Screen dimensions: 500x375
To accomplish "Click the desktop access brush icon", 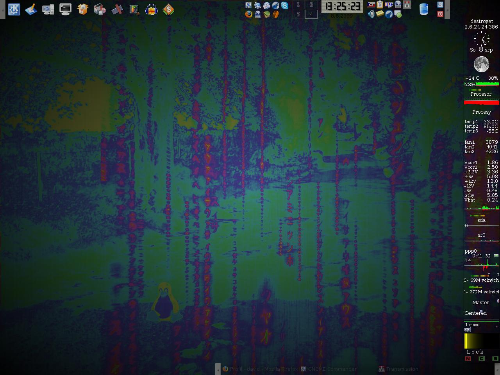I will [31, 9].
